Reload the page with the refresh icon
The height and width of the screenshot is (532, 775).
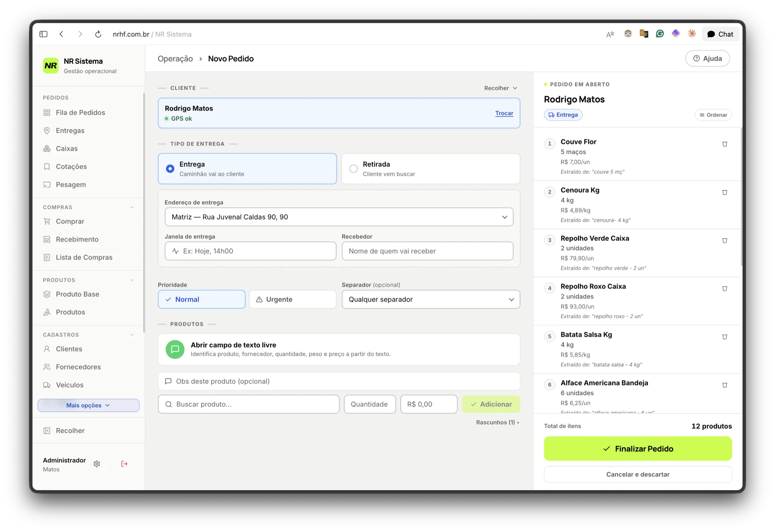pyautogui.click(x=98, y=34)
